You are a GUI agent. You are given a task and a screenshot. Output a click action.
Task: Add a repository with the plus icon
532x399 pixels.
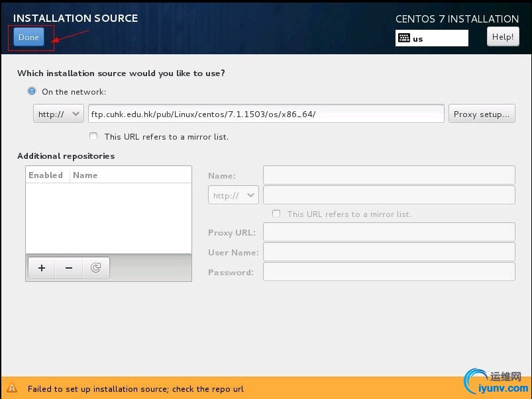tap(42, 268)
